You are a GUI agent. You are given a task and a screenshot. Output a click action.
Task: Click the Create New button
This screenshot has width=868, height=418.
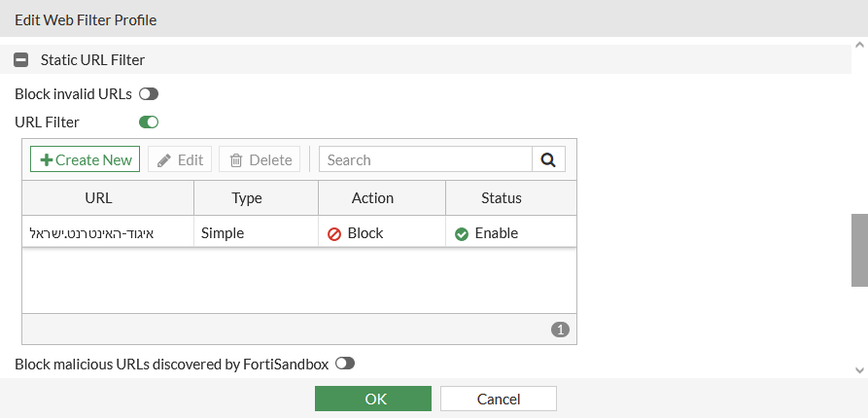click(86, 160)
